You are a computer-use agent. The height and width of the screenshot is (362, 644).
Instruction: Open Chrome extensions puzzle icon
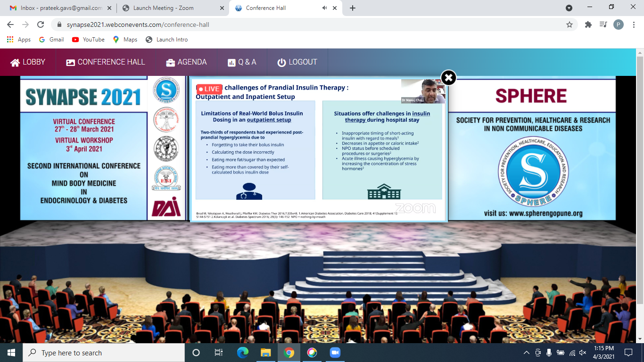588,25
